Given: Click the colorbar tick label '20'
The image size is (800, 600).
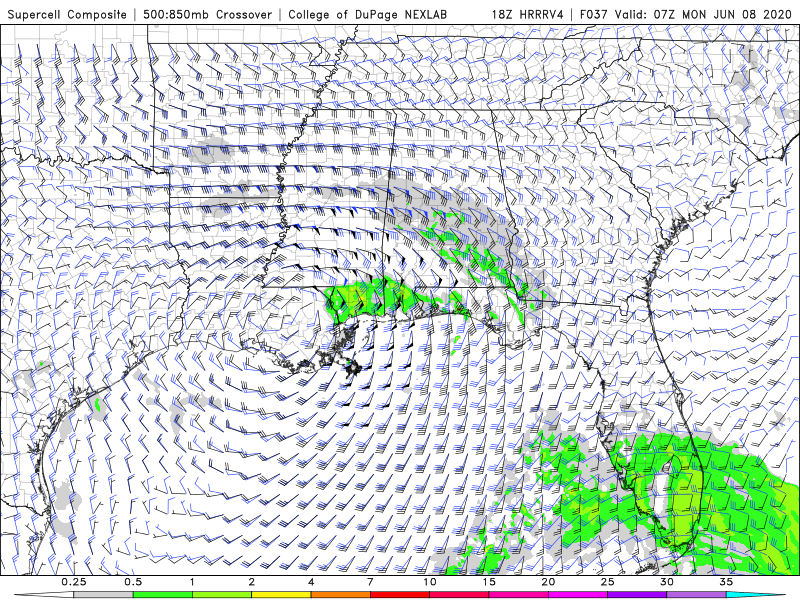Looking at the screenshot, I should (548, 582).
